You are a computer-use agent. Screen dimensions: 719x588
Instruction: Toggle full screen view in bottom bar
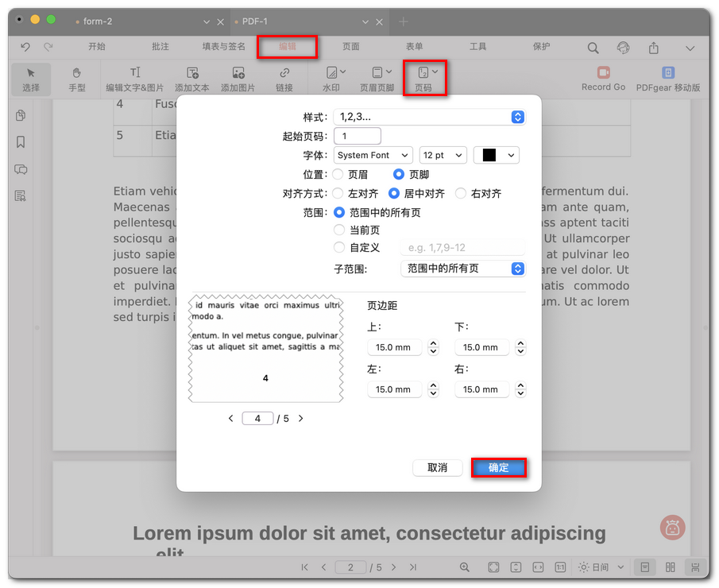493,567
